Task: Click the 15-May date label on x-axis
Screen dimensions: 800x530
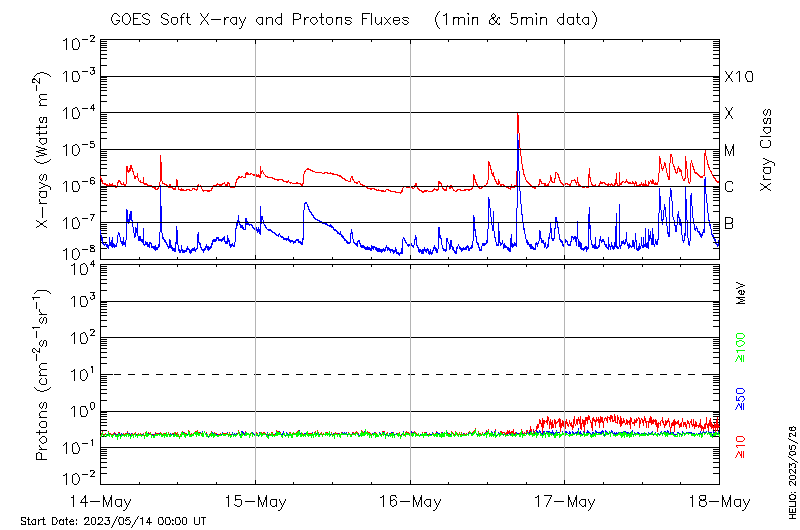Action: coord(255,500)
